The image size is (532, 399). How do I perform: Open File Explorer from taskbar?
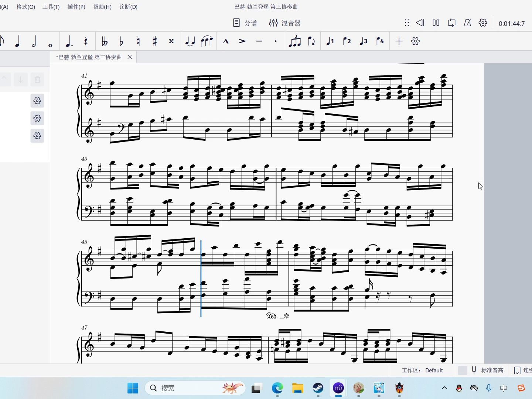297,388
